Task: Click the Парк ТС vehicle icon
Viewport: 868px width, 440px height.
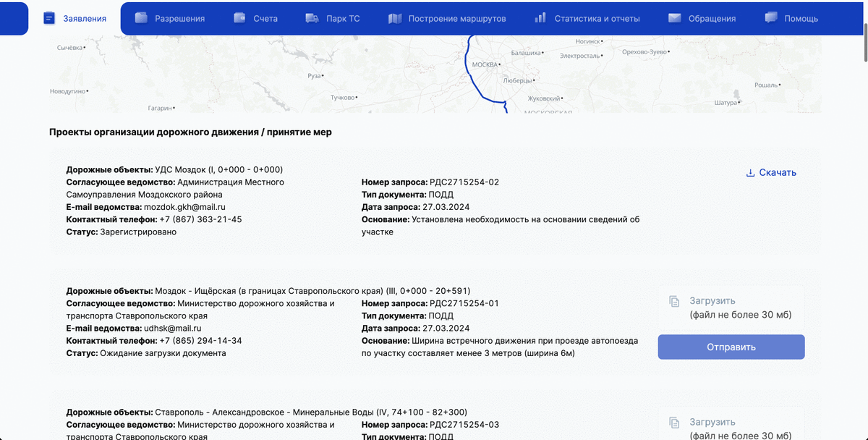Action: click(311, 18)
